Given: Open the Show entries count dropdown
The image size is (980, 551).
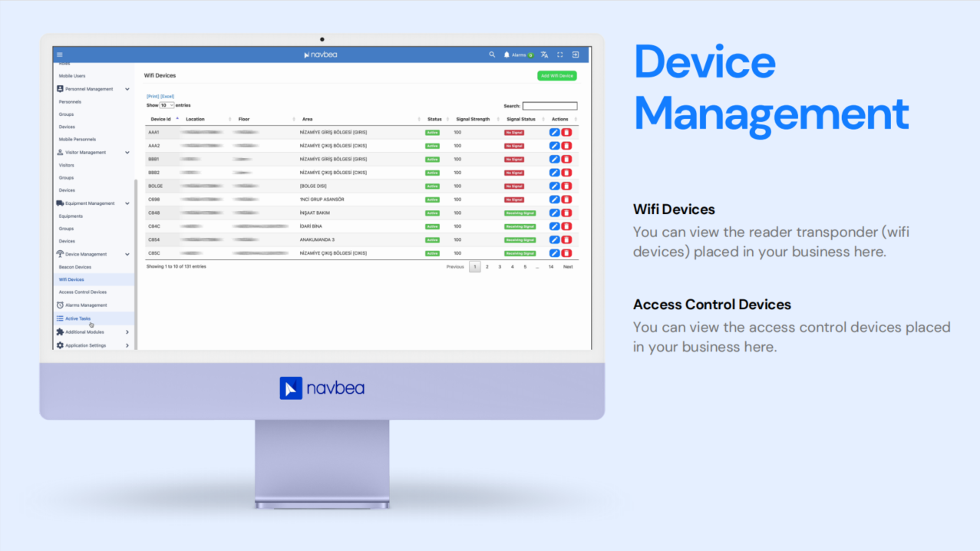Looking at the screenshot, I should pos(167,105).
